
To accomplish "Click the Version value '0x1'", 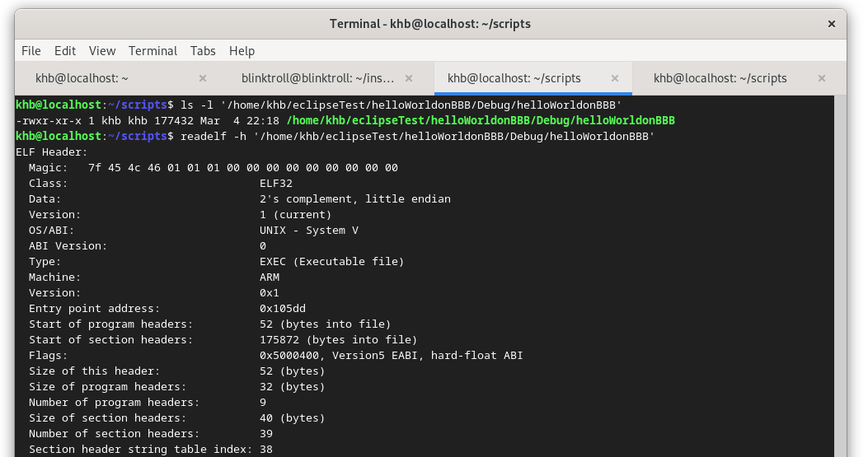I will (270, 292).
